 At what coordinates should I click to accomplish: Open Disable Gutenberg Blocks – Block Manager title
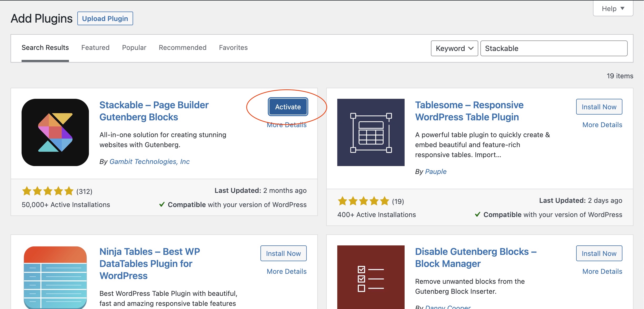point(476,257)
